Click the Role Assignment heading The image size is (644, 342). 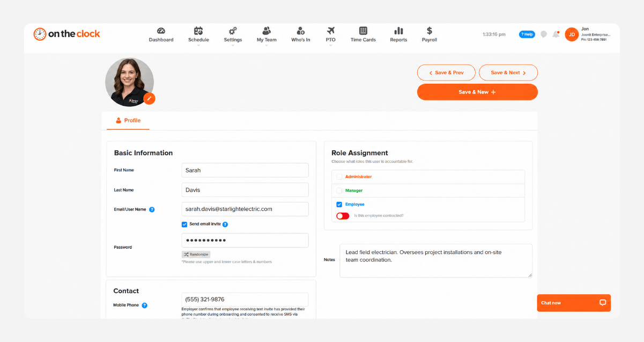[x=360, y=153]
